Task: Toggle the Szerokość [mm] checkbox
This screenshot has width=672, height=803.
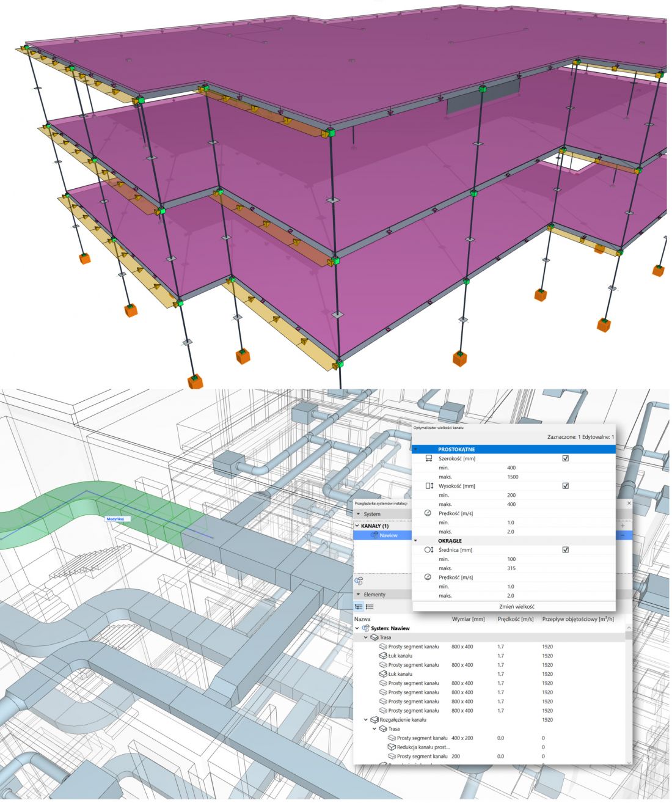Action: click(x=565, y=460)
